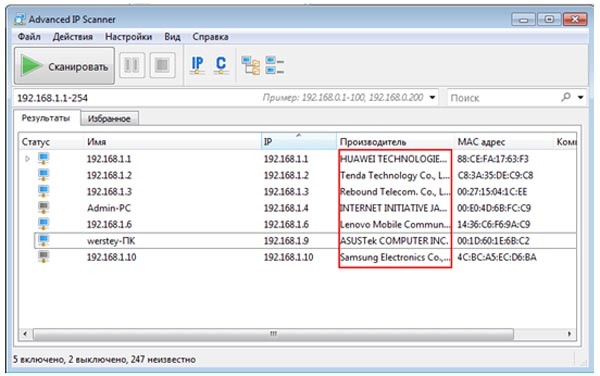Click the Tenda Technology Co. manufacturer cell

click(395, 175)
